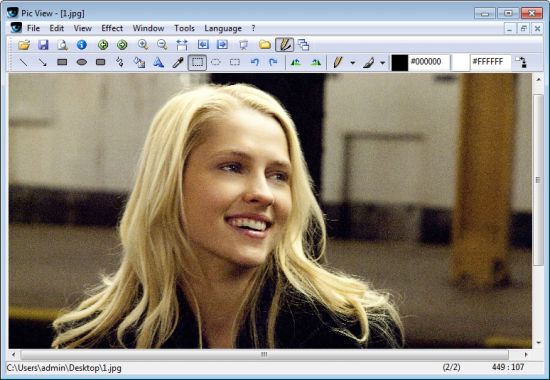The height and width of the screenshot is (380, 550).
Task: Close the inner 1.jpg document window
Action: [x=537, y=28]
